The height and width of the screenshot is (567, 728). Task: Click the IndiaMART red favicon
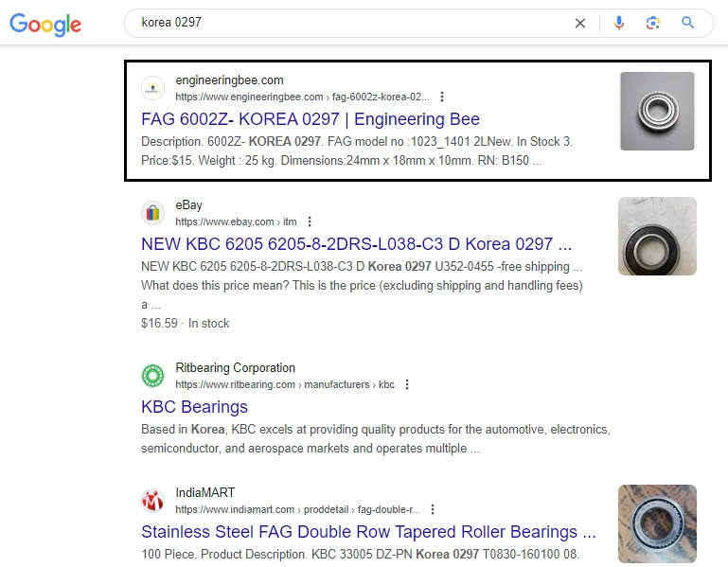(x=152, y=501)
